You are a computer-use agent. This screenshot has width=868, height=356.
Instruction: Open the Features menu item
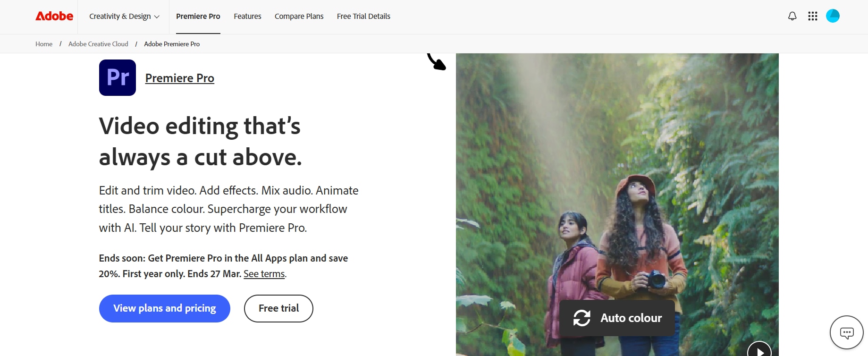click(247, 17)
